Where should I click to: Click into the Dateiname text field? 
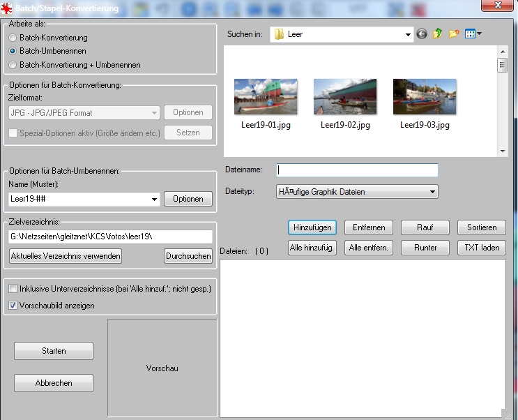coord(357,170)
